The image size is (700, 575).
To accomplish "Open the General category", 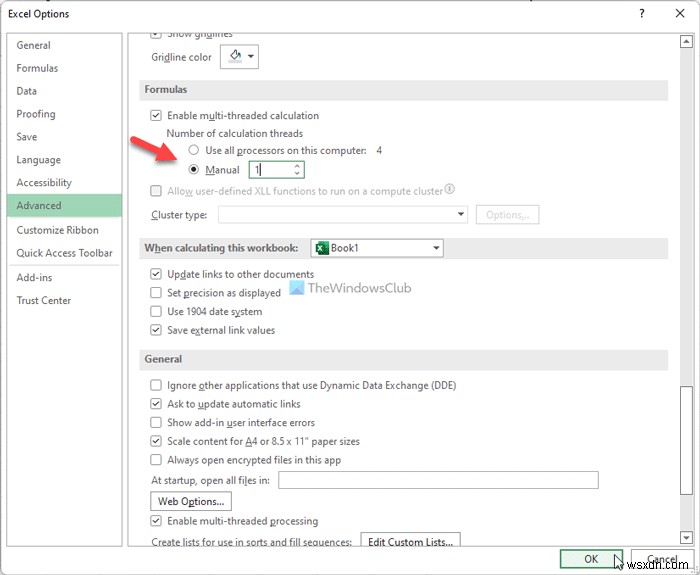I will [x=64, y=45].
